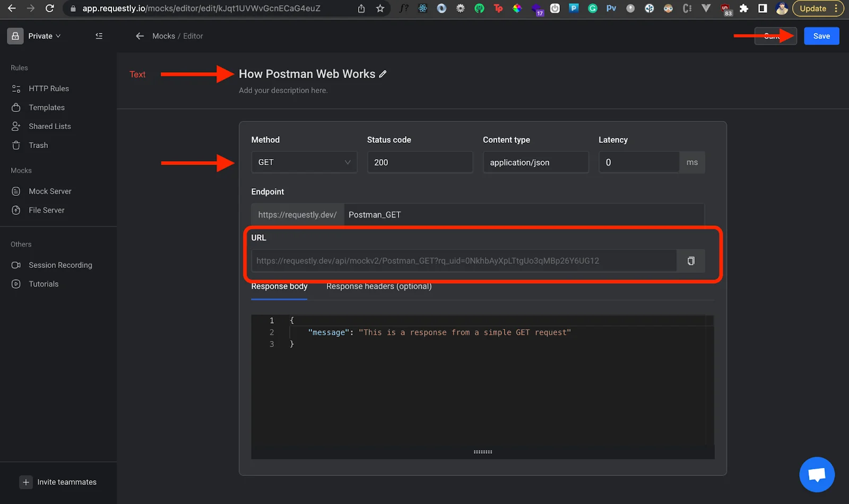Click the https://requestly.dev/ endpoint prefix
849x504 pixels.
pyautogui.click(x=297, y=215)
